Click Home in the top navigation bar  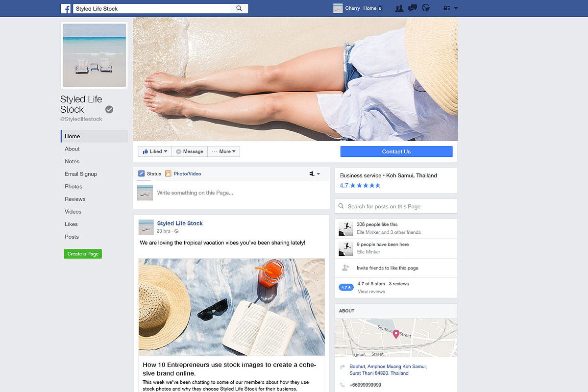click(370, 8)
